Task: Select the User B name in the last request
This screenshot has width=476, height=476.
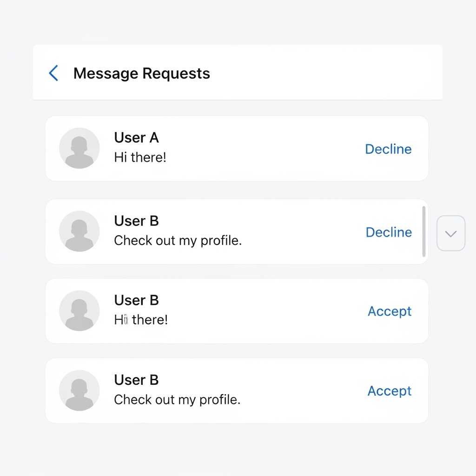Action: 136,380
